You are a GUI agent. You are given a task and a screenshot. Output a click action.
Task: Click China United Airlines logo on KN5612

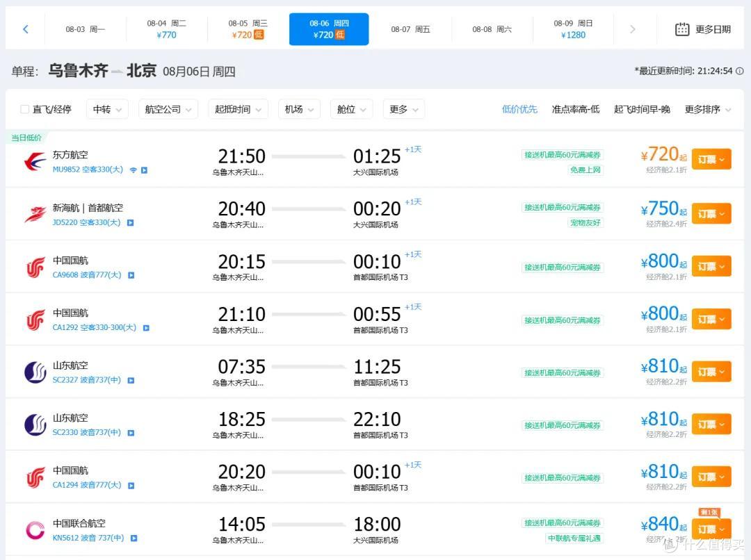(35, 530)
